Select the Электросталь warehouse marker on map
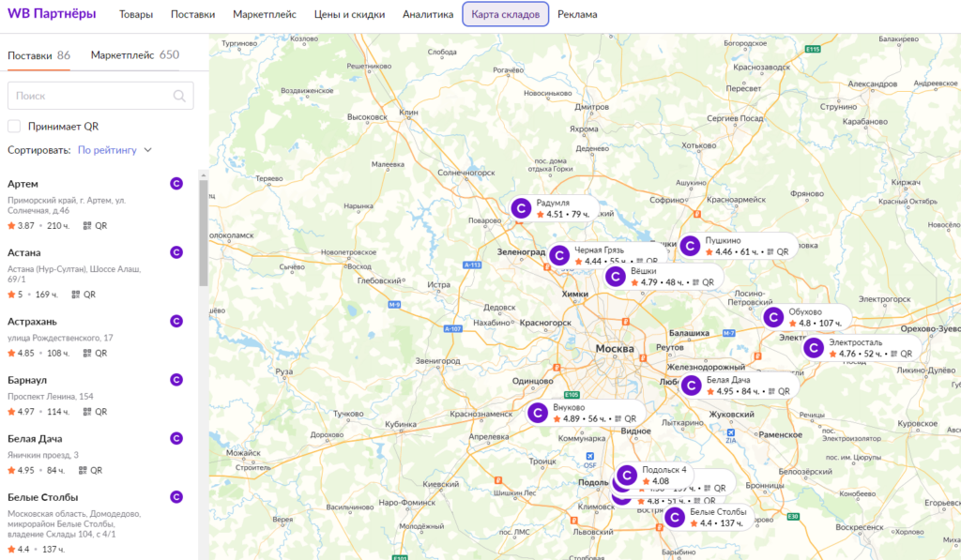The height and width of the screenshot is (560, 961). (x=814, y=348)
